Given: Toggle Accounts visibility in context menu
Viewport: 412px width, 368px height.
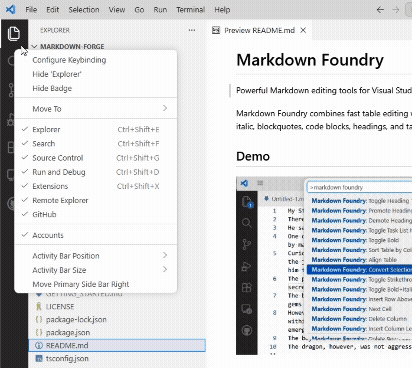Looking at the screenshot, I should (x=96, y=235).
